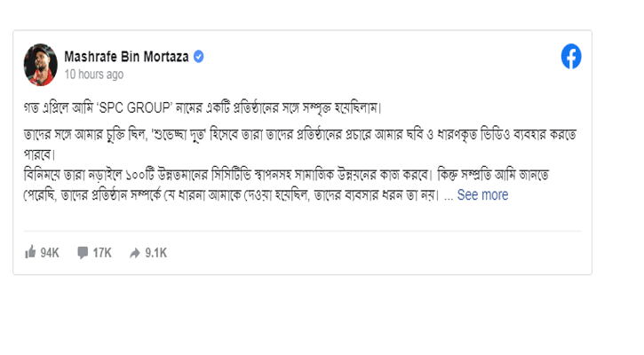Click the Facebook logo icon
644x355 pixels.
click(571, 57)
